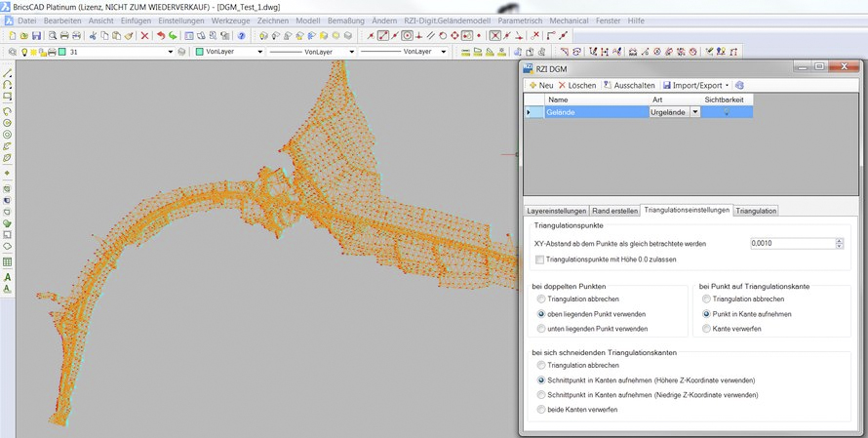Screen dimensions: 868x438
Task: Click the Neu button in RZI DGM
Action: pyautogui.click(x=540, y=85)
